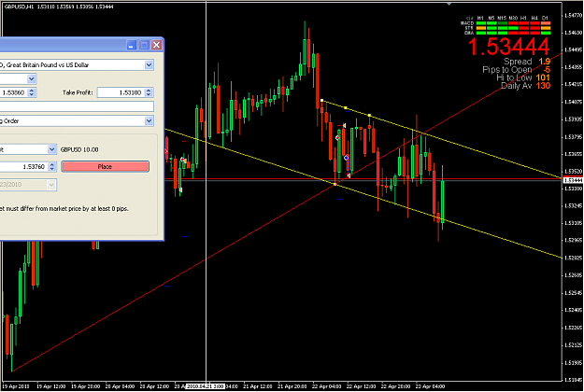Click the chart shift triangle at the chart top
Viewport: 584px width, 392px height.
click(449, 4)
